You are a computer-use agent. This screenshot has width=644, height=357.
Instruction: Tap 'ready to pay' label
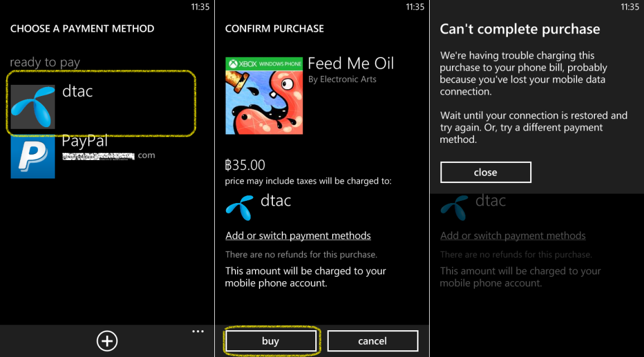45,62
